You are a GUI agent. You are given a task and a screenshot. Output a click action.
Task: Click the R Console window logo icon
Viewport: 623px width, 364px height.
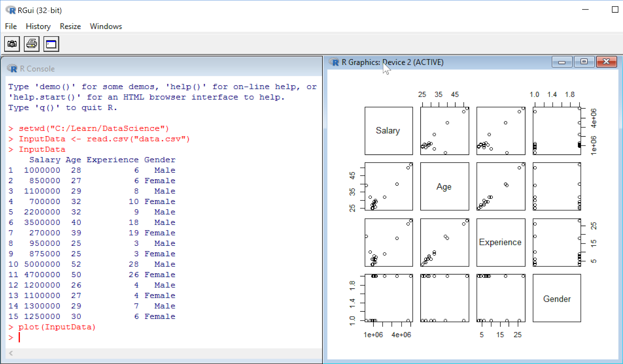(x=12, y=69)
